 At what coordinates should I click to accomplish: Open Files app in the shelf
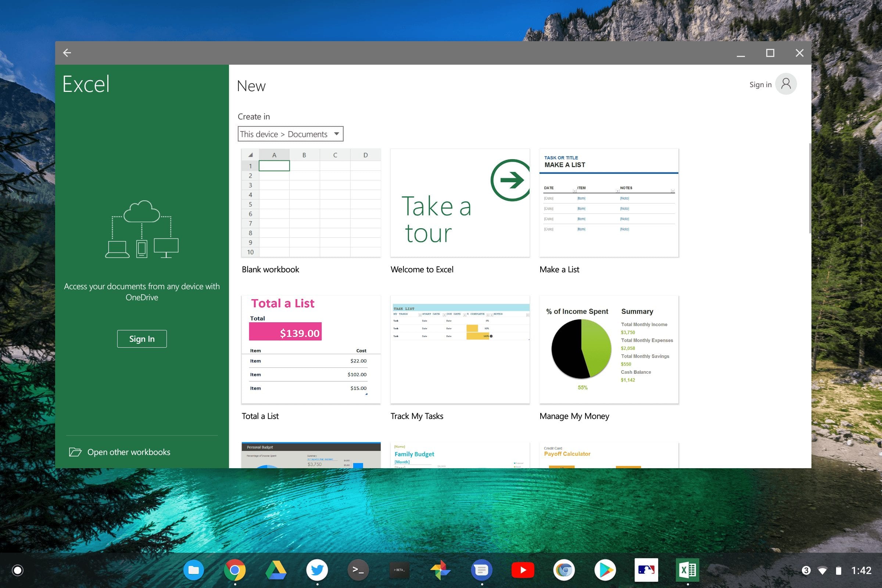click(x=194, y=570)
